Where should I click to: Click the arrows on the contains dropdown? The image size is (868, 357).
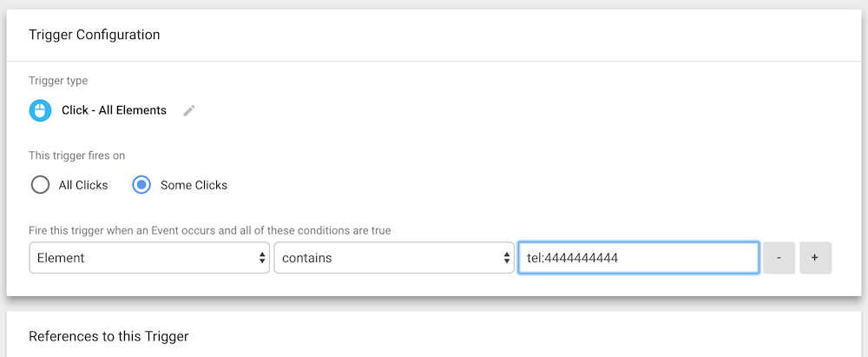tap(507, 258)
